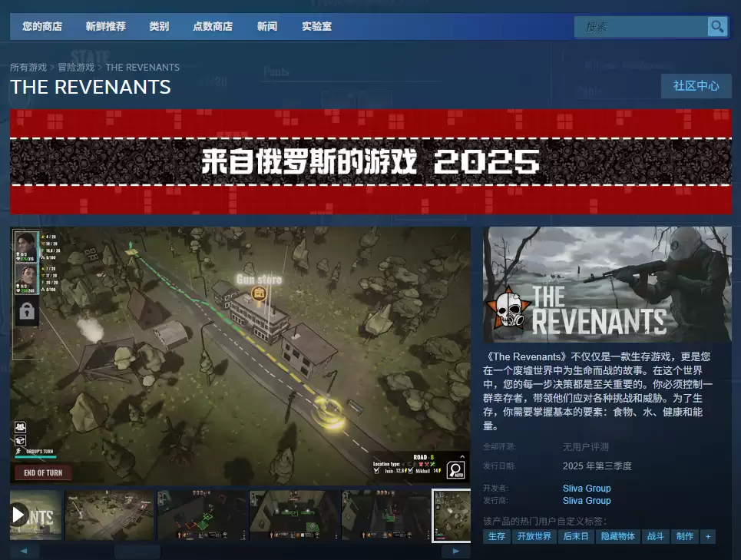The width and height of the screenshot is (741, 560).
Task: Click the left arrow of thumbnail strip
Action: [x=24, y=552]
